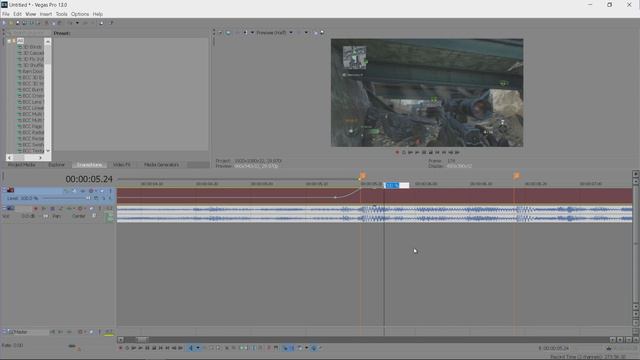The height and width of the screenshot is (360, 640).
Task: Select the 3D Shuffle transition
Action: click(32, 65)
